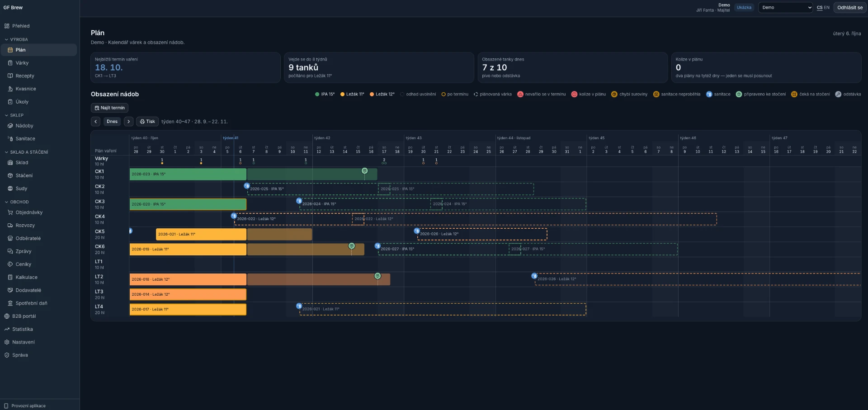
Task: Collapse the VÝROBA sidebar section
Action: pos(16,39)
